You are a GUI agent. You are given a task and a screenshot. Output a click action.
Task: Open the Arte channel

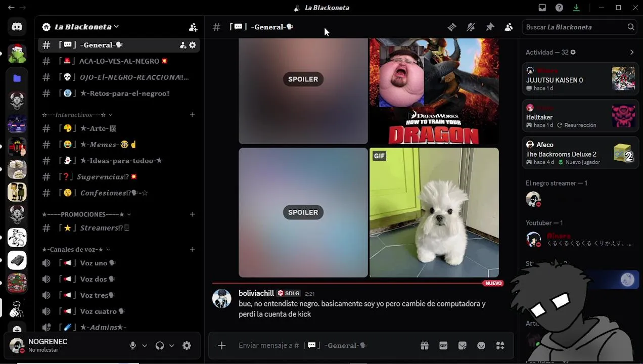coord(119,128)
